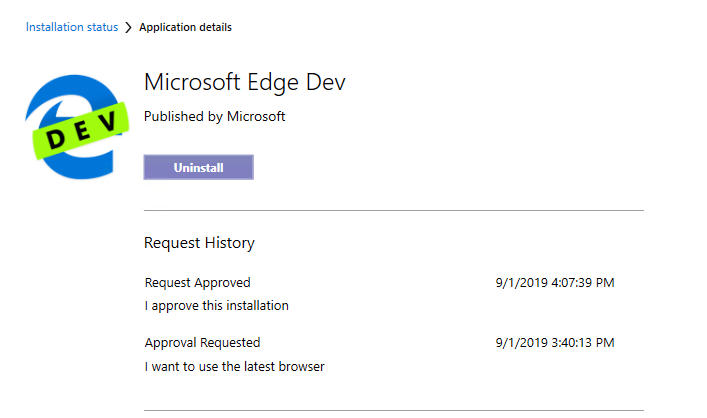Click the word 'Microsoft' in the publisher line

[x=255, y=117]
